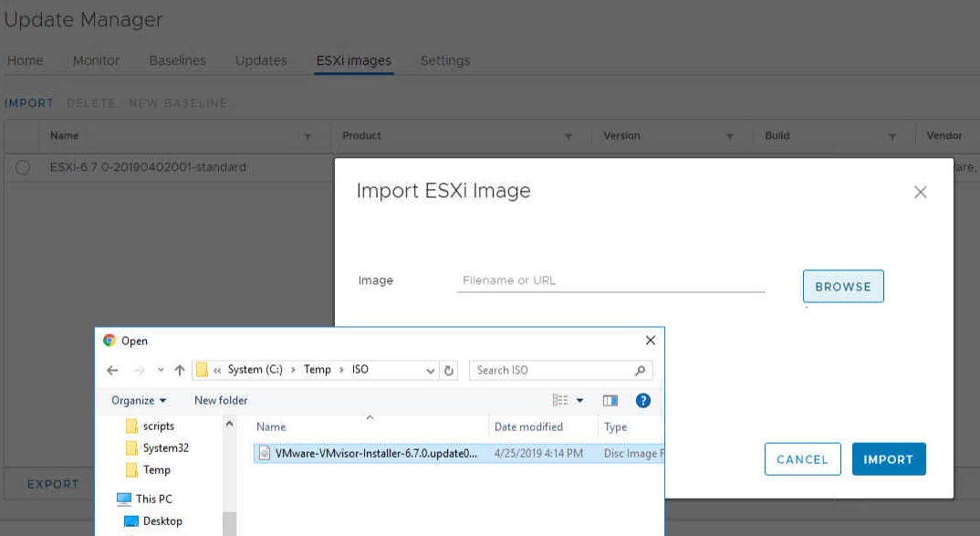Confirm with the blue IMPORT button

889,459
